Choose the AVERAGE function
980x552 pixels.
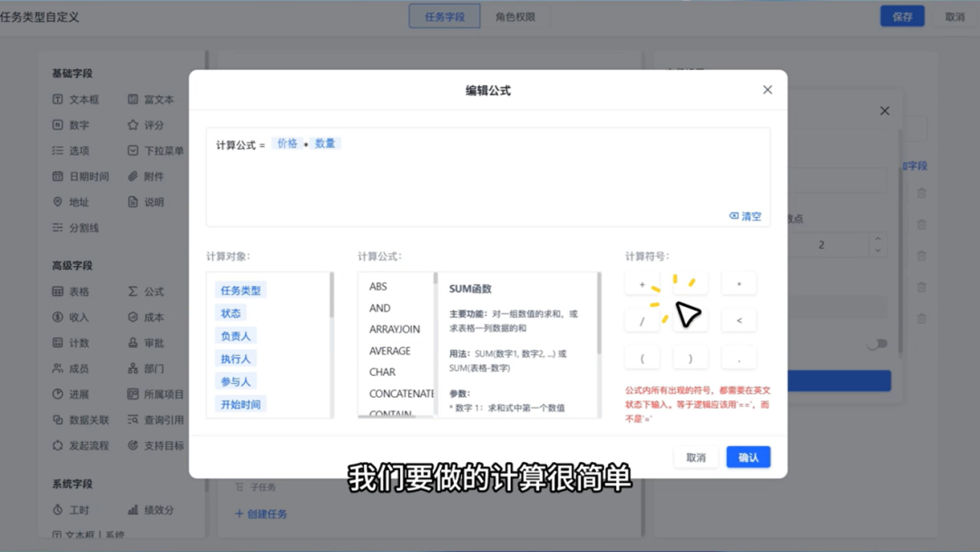[389, 350]
